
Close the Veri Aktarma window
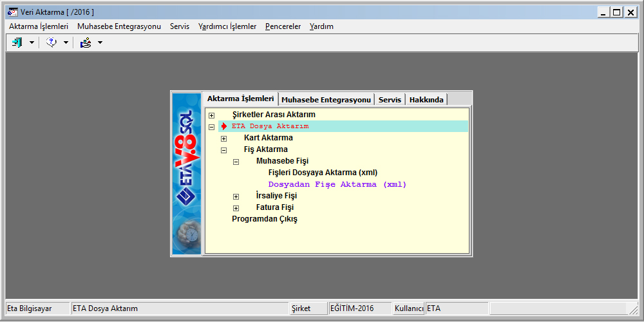(630, 12)
